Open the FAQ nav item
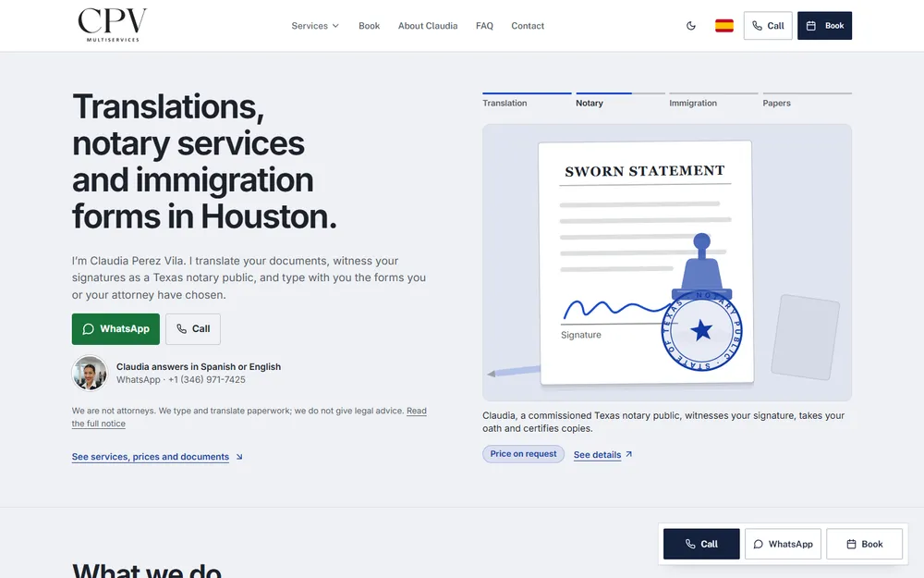The height and width of the screenshot is (578, 924). point(484,26)
